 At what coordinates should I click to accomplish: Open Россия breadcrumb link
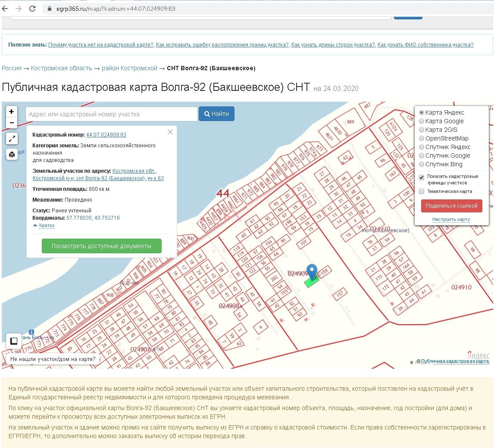(12, 68)
